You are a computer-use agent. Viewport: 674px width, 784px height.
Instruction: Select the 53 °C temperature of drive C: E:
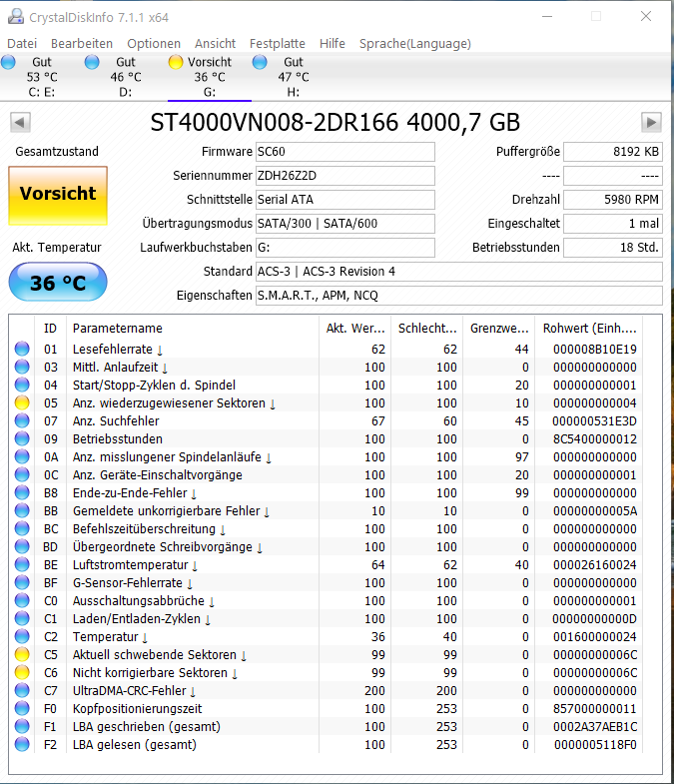point(42,77)
